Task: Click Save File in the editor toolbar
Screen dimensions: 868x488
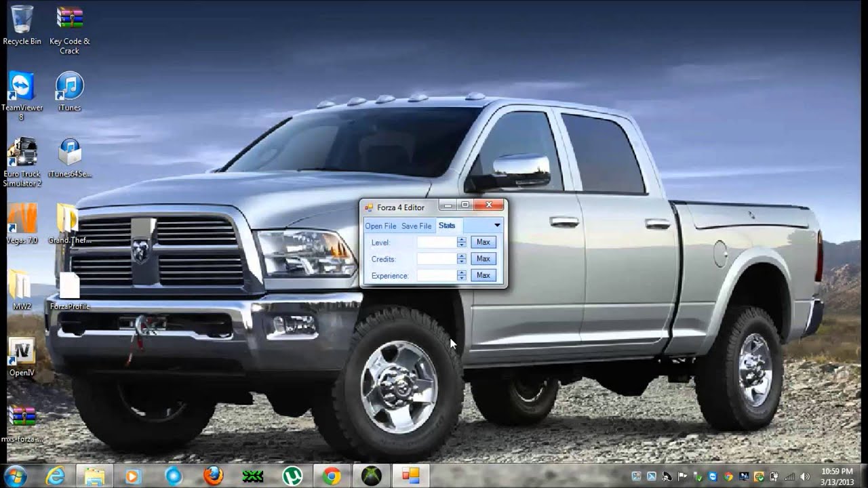Action: (x=416, y=226)
